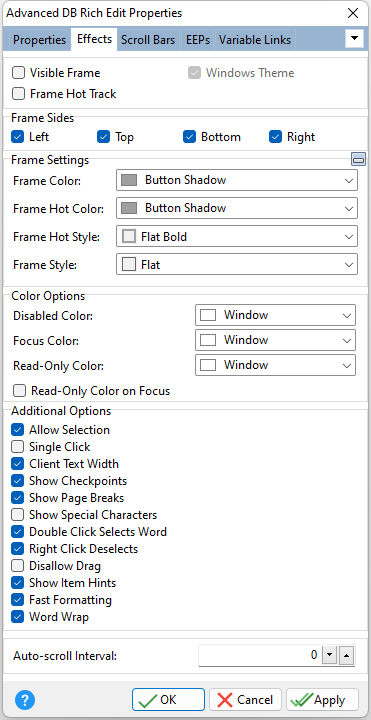
Task: Open the Read-Only Color dropdown
Action: [x=275, y=365]
